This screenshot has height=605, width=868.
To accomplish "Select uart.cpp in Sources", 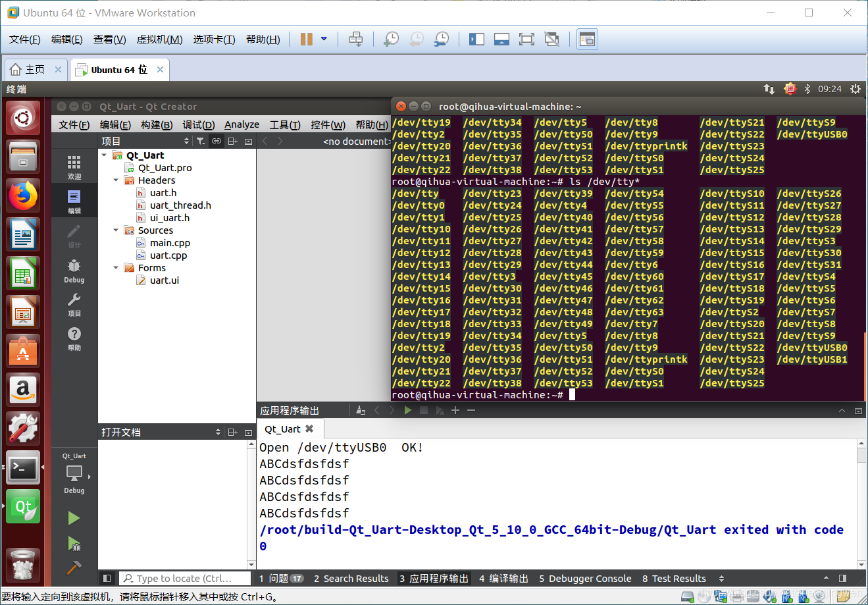I will point(168,255).
